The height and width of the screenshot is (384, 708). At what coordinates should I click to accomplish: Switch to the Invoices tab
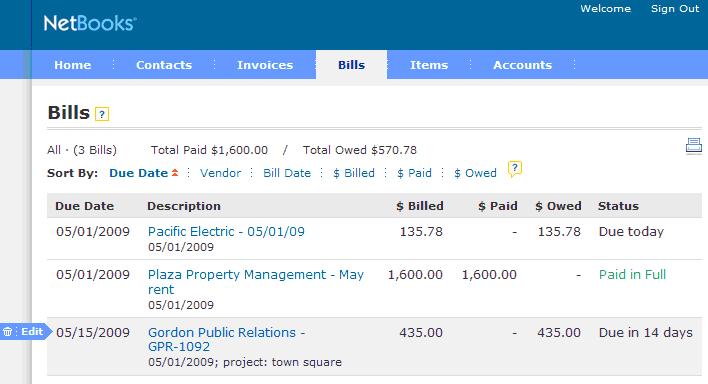click(x=265, y=65)
